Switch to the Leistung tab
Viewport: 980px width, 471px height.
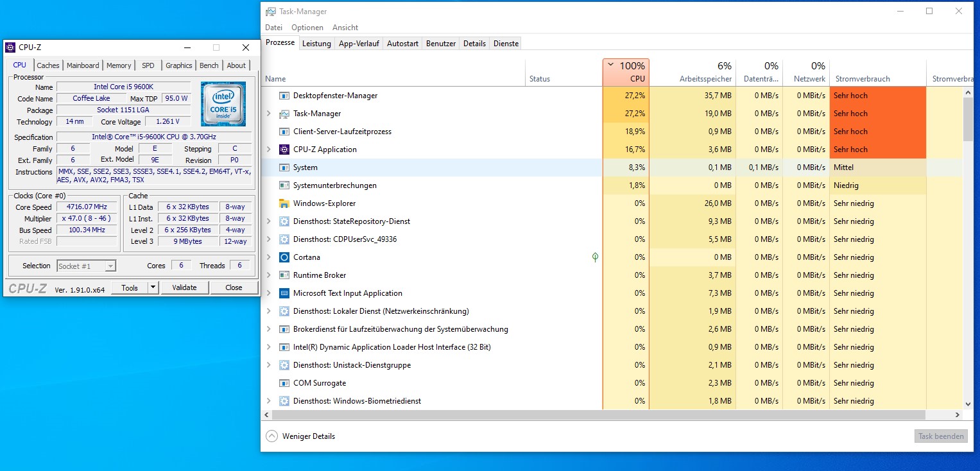(316, 44)
